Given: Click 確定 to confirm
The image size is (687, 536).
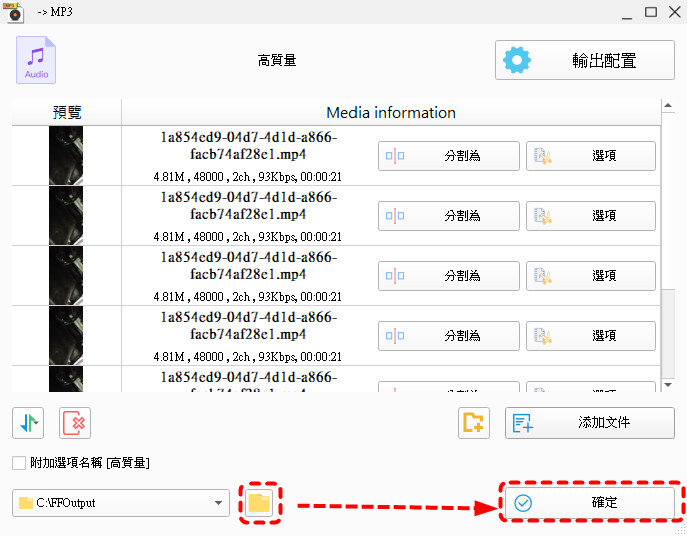Looking at the screenshot, I should (590, 503).
